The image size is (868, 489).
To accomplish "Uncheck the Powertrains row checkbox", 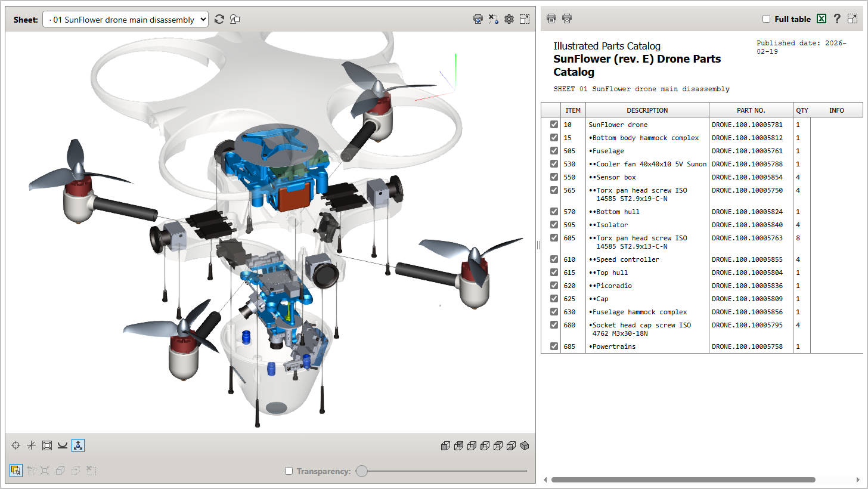I will pyautogui.click(x=554, y=346).
